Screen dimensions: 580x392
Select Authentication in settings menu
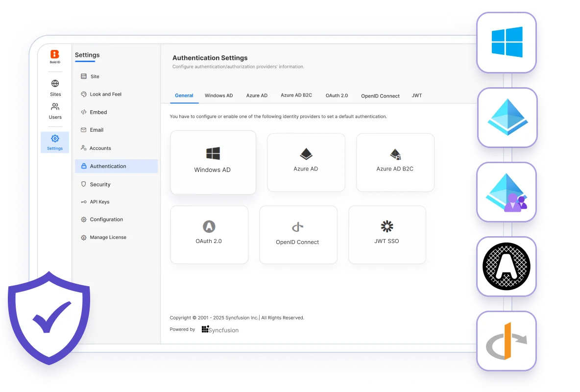click(116, 166)
